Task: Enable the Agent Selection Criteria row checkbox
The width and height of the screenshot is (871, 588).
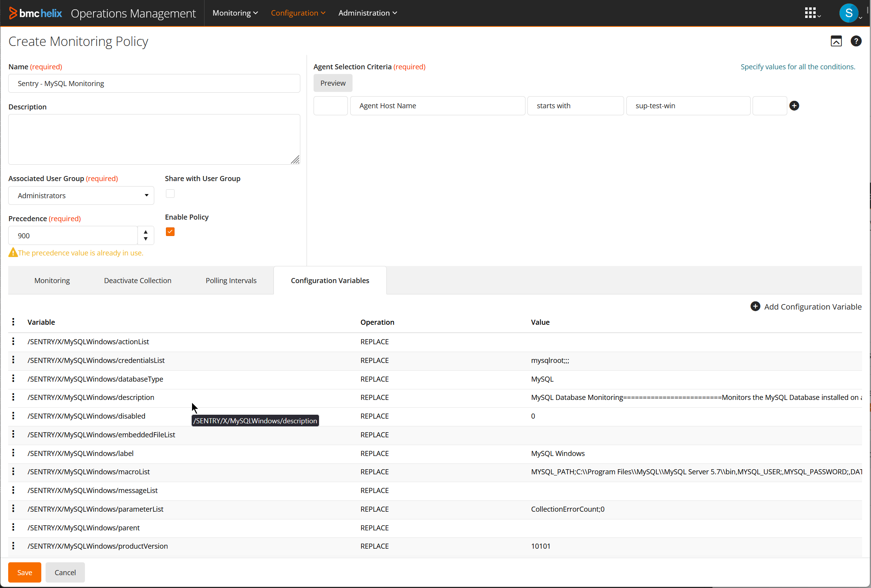Action: 330,105
